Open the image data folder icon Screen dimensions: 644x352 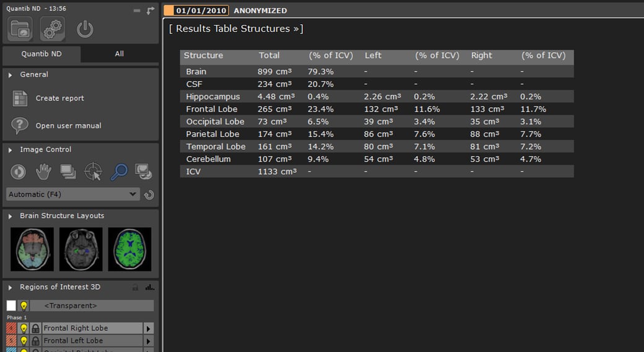tap(20, 29)
